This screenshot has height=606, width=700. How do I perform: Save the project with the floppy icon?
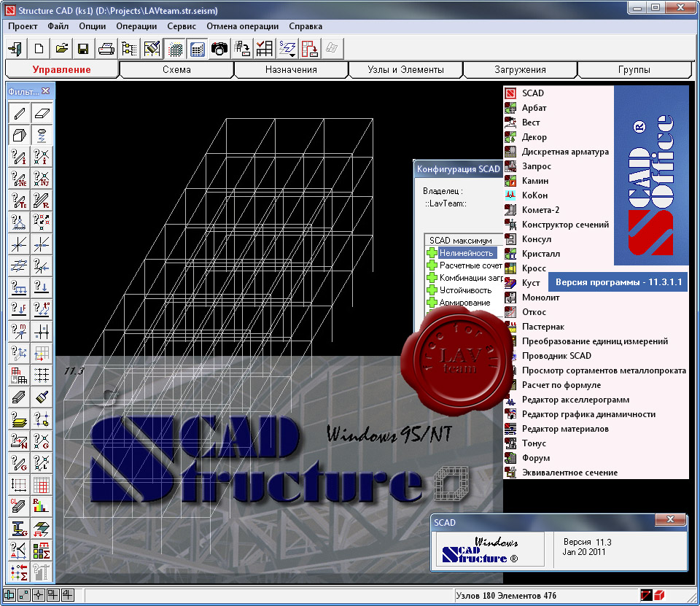pos(83,48)
